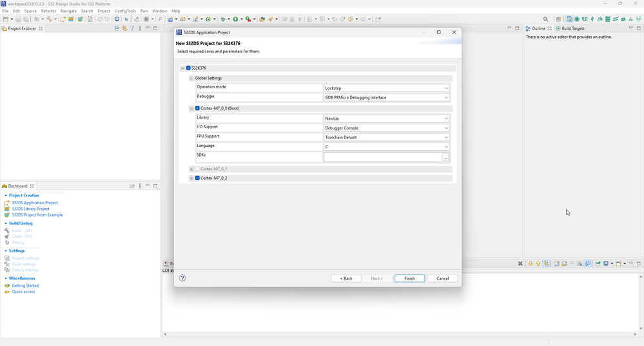Click the back navigation yellow arrow in toolbar
Image resolution: width=644 pixels, height=346 pixels.
[x=350, y=19]
